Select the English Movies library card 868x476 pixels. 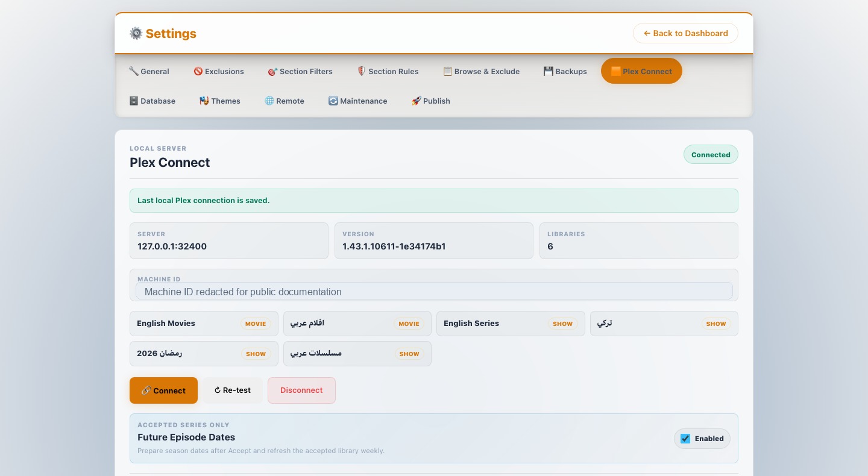(x=204, y=324)
